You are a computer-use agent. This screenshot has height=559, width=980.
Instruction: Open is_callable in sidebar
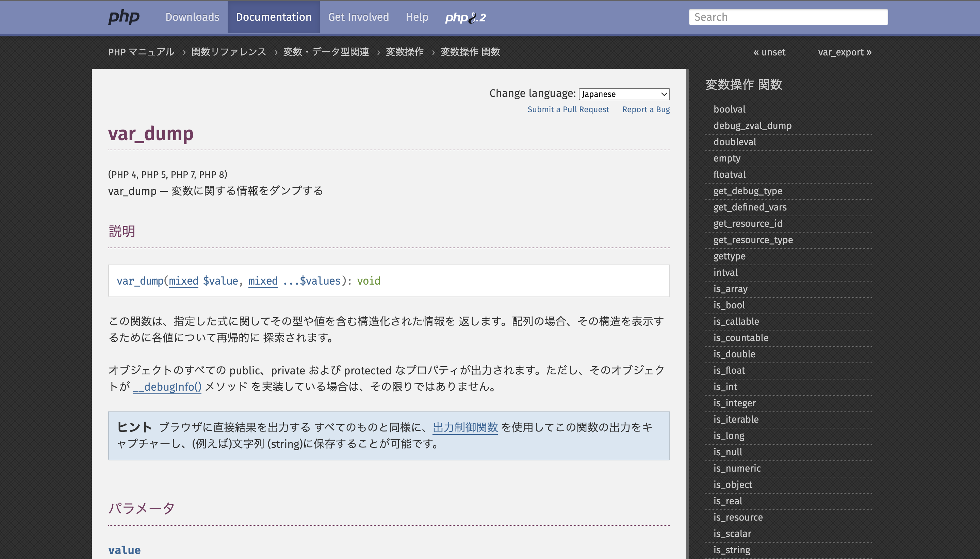click(x=736, y=321)
